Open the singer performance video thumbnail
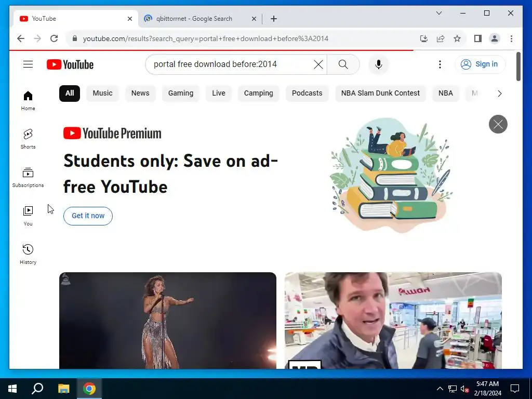Viewport: 532px width, 399px height. [x=168, y=320]
